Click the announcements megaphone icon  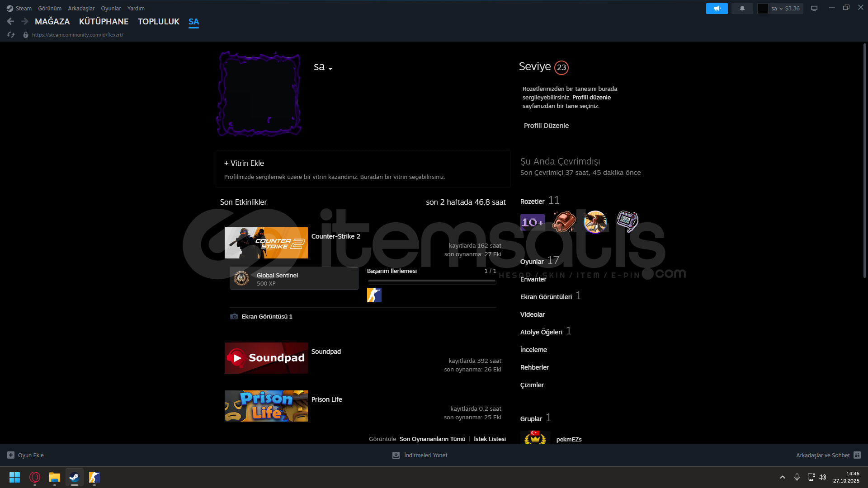(x=717, y=9)
